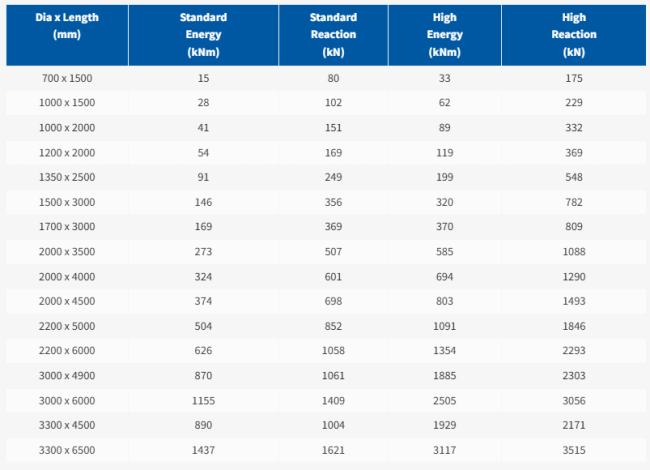Click standard reaction value 1058

click(333, 350)
